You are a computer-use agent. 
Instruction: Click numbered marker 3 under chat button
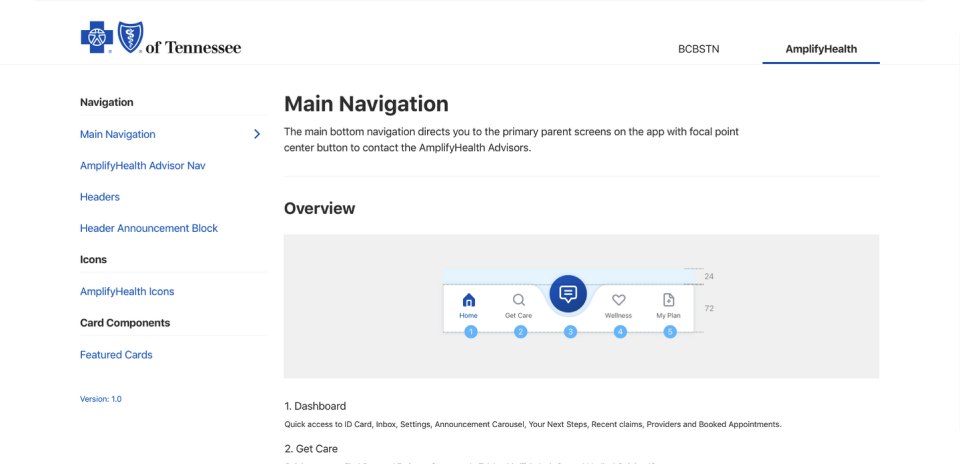pyautogui.click(x=570, y=331)
